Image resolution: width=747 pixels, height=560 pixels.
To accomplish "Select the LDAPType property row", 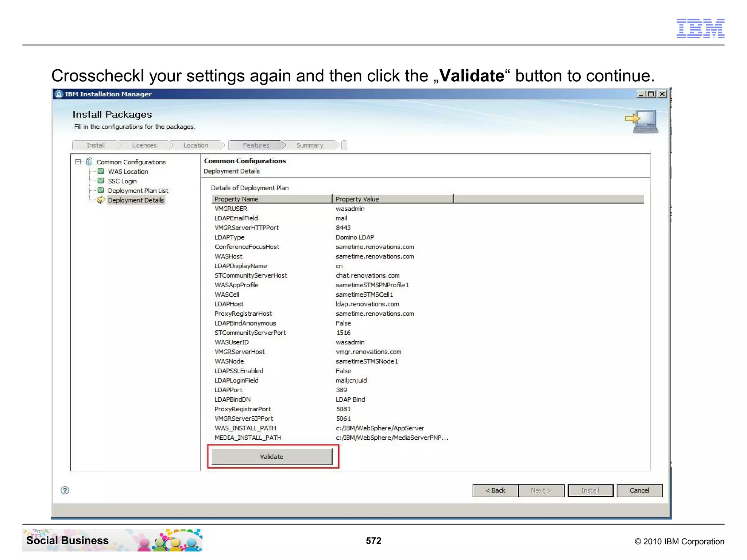I will click(x=427, y=237).
